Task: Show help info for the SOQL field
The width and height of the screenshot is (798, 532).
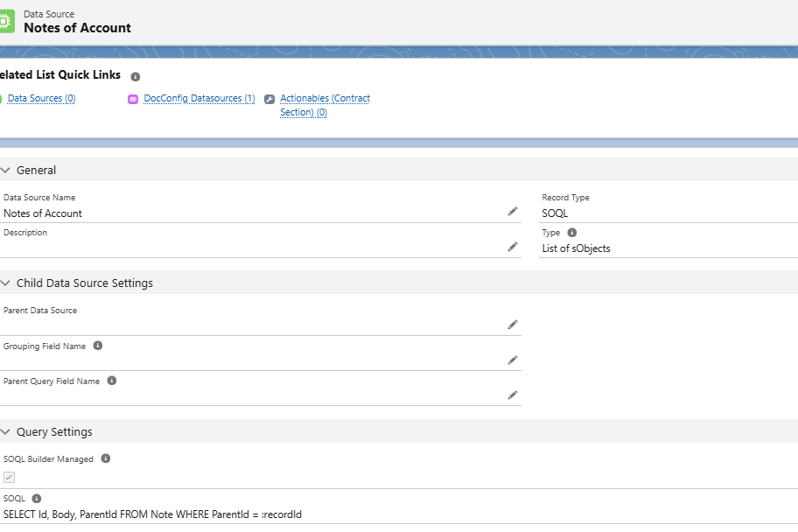Action: click(37, 499)
